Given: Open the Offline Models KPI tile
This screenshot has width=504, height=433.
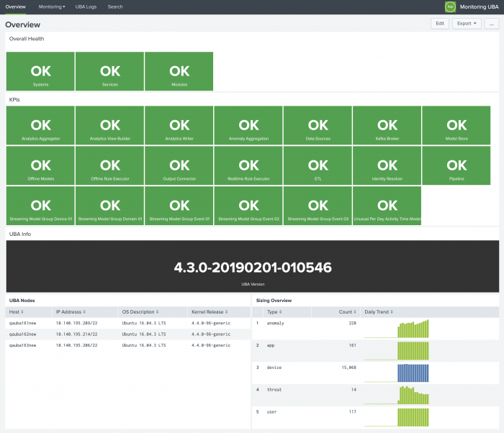Looking at the screenshot, I should click(40, 165).
